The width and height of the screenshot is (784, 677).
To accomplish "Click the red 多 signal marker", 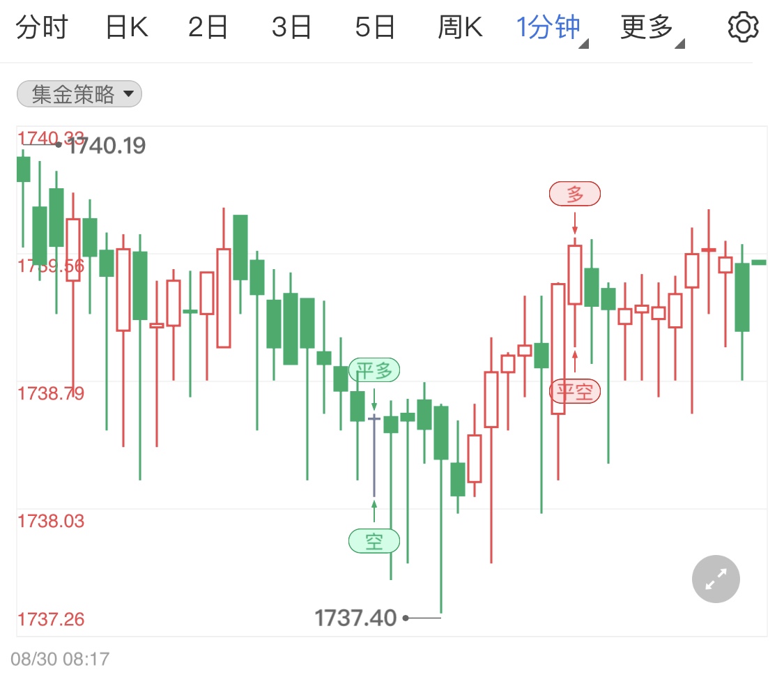I will point(575,195).
